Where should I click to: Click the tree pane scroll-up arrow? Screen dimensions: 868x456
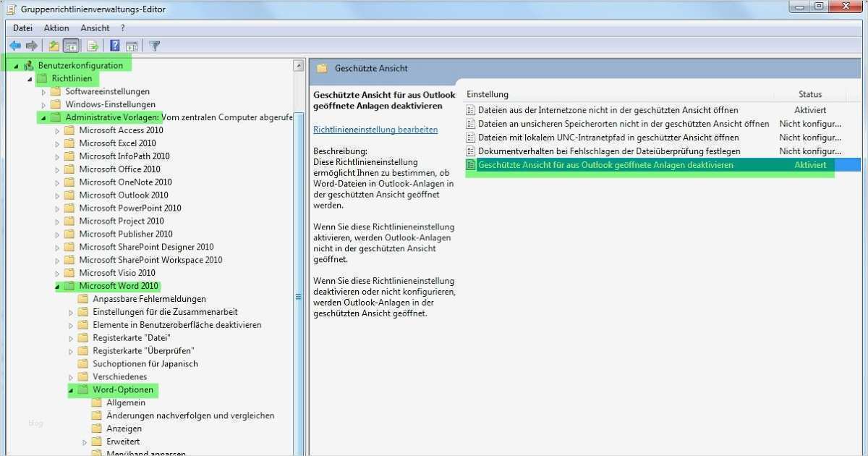point(298,66)
